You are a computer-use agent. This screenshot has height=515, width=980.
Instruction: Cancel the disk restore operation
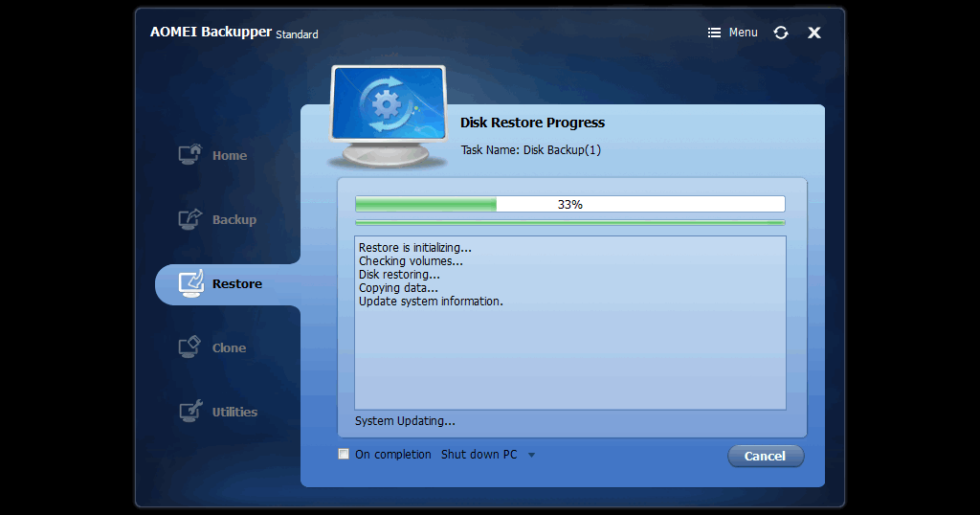[766, 456]
